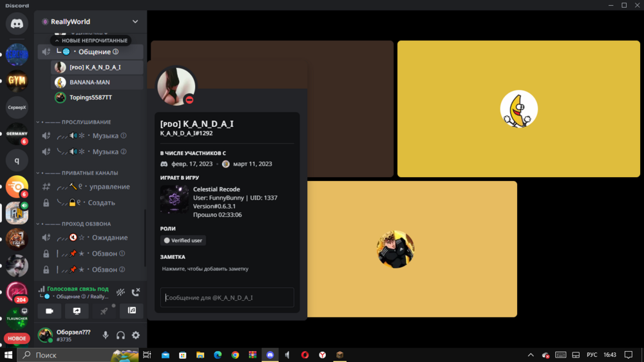Disconnect from the voice call
This screenshot has height=362, width=644.
tap(135, 292)
